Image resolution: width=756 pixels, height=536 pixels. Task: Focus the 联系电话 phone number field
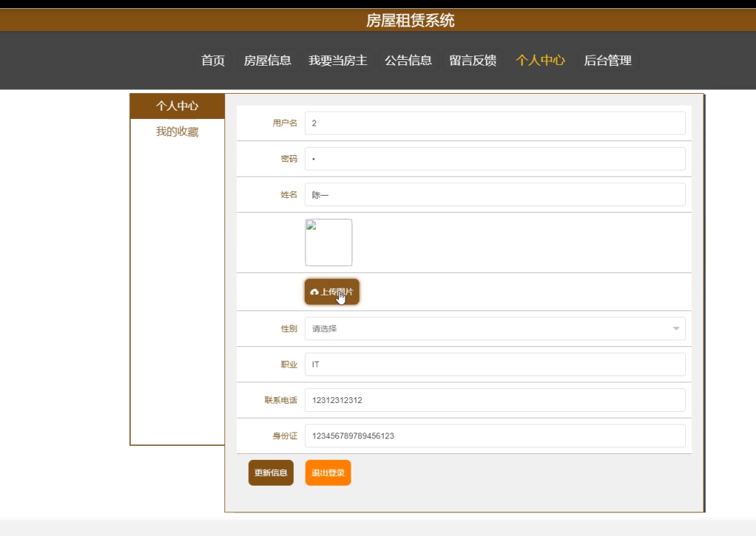[495, 399]
